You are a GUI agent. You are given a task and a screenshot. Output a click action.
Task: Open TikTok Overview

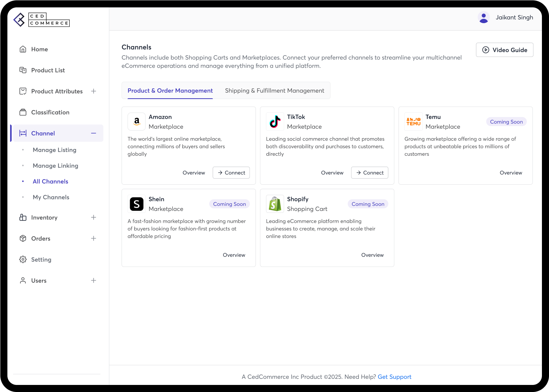332,173
